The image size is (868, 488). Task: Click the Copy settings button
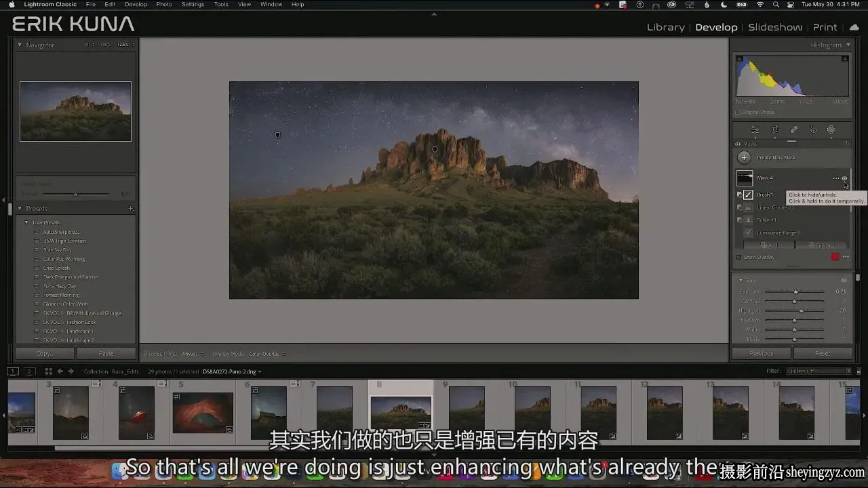[45, 353]
